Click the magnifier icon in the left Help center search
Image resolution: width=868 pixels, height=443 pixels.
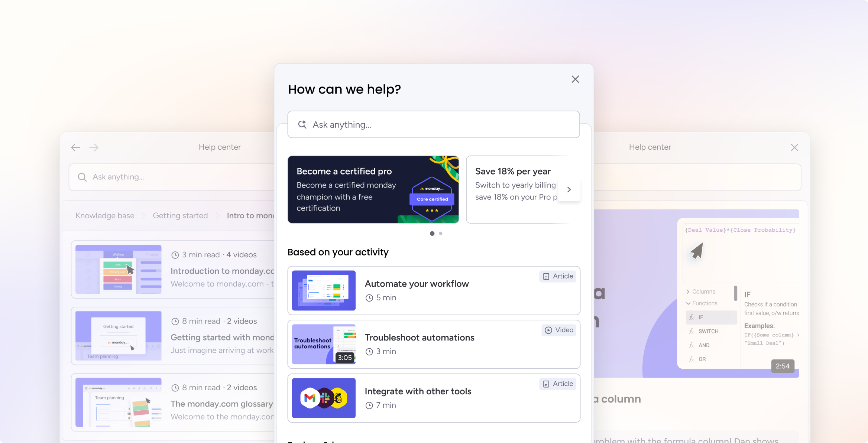coord(82,177)
